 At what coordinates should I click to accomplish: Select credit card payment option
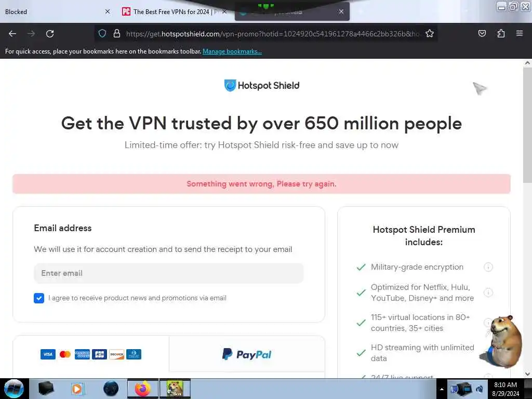90,354
